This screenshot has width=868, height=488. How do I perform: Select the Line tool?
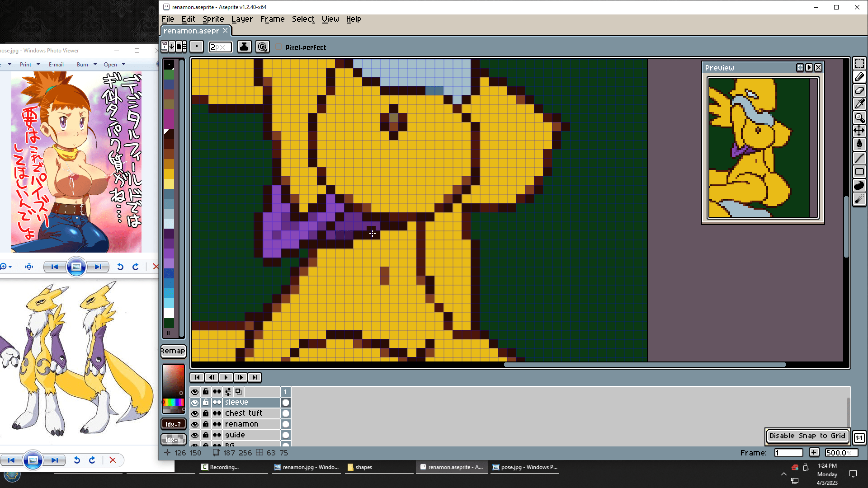(859, 158)
